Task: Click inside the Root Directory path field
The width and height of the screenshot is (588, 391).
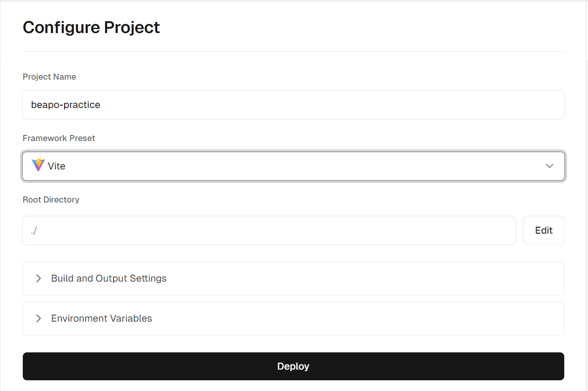Action: point(269,230)
